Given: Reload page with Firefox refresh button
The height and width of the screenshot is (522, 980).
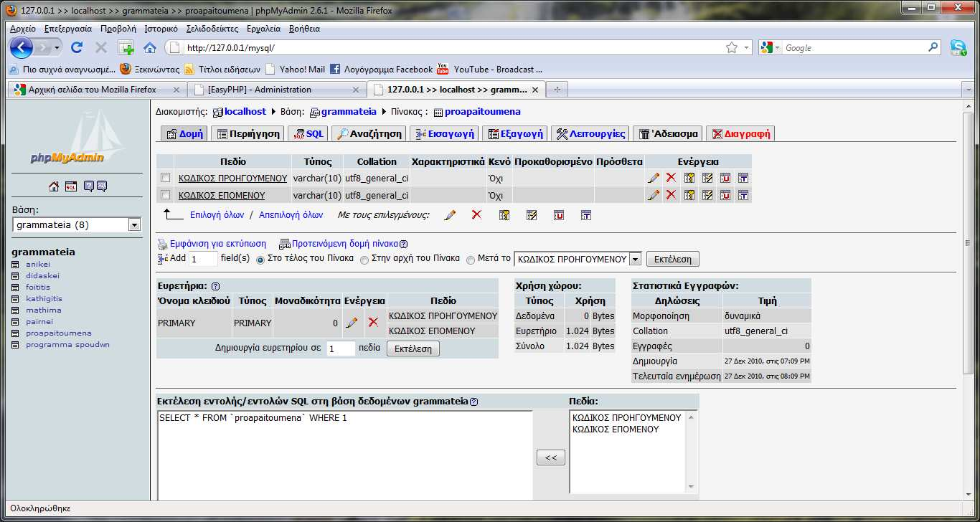Looking at the screenshot, I should coord(77,48).
